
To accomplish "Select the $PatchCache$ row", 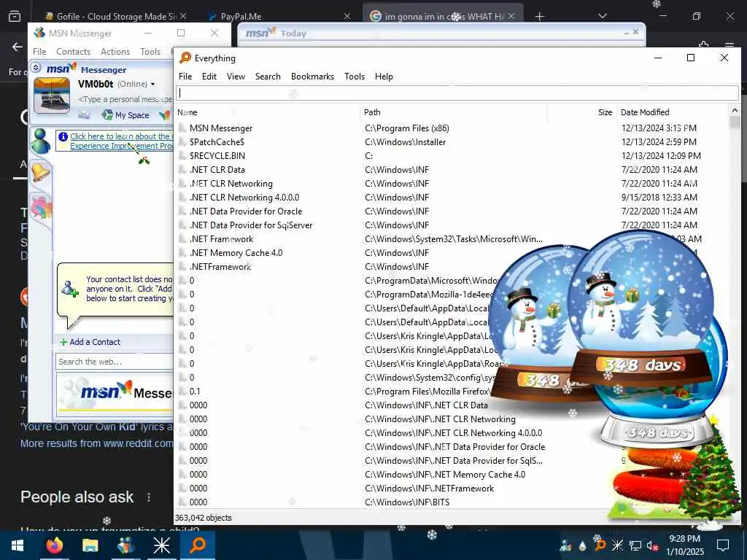I will 451,142.
